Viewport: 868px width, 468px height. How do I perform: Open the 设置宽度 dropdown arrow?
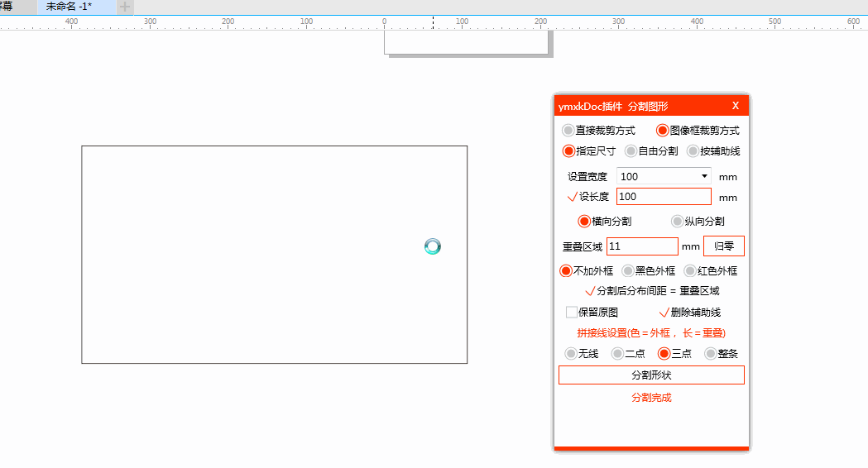coord(704,176)
